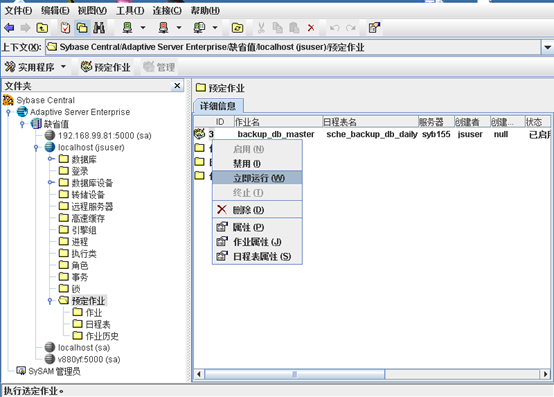
Task: Go up one folder level icon
Action: click(x=42, y=28)
